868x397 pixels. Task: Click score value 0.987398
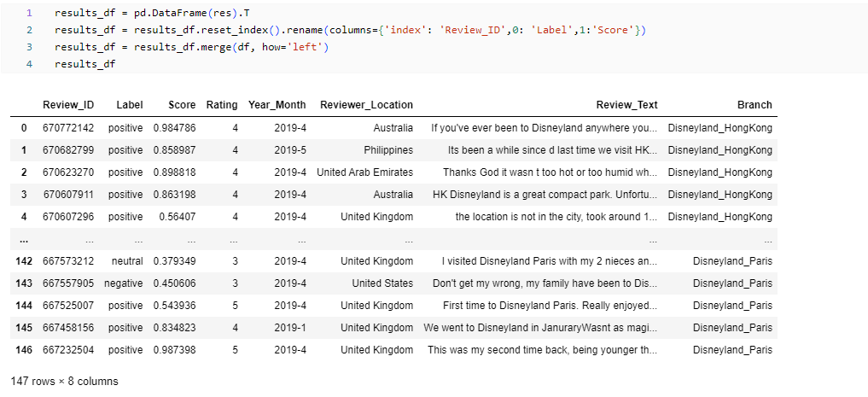coord(174,349)
